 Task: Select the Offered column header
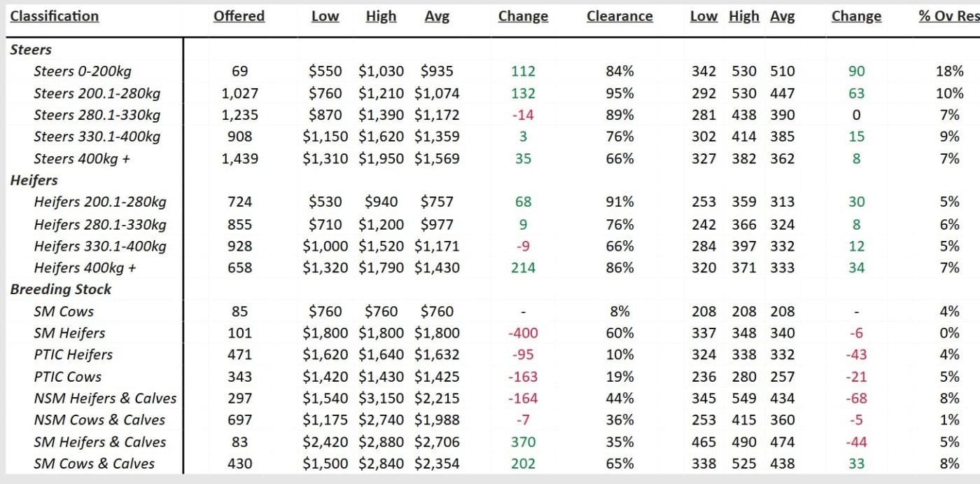pyautogui.click(x=239, y=16)
